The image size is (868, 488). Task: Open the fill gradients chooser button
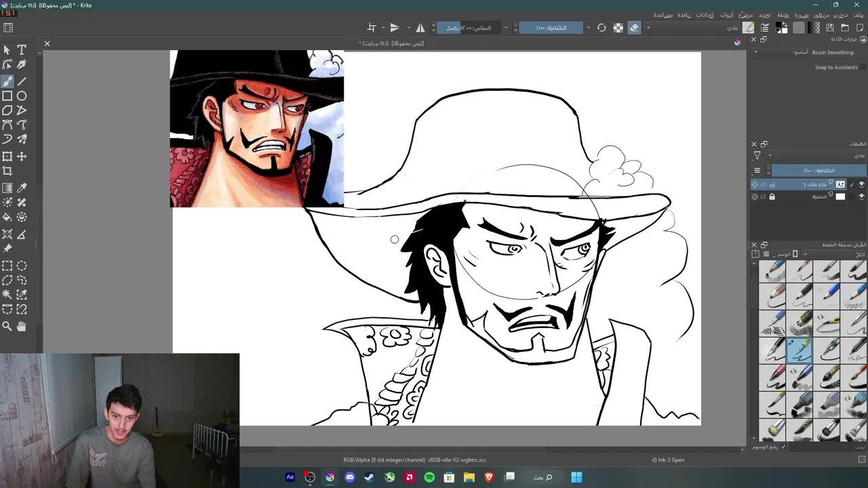(814, 28)
